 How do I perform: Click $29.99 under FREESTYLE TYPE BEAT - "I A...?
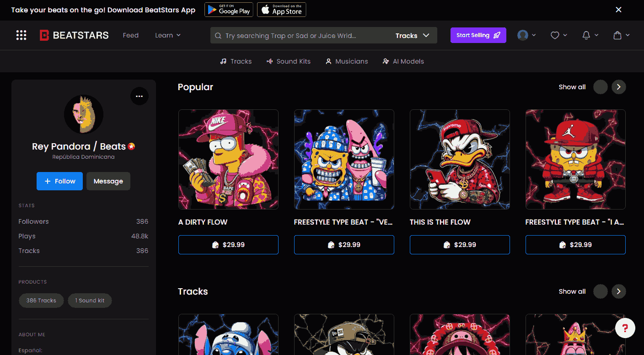click(575, 245)
